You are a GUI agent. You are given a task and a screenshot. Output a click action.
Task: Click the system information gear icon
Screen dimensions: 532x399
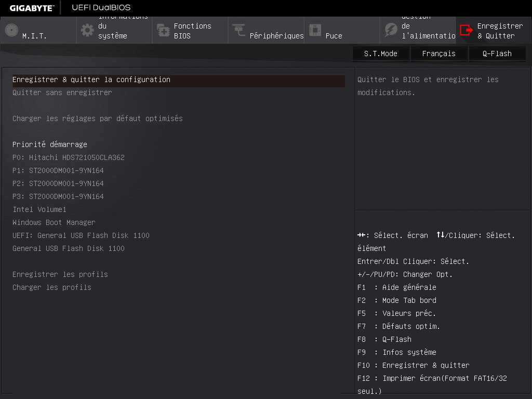click(87, 30)
